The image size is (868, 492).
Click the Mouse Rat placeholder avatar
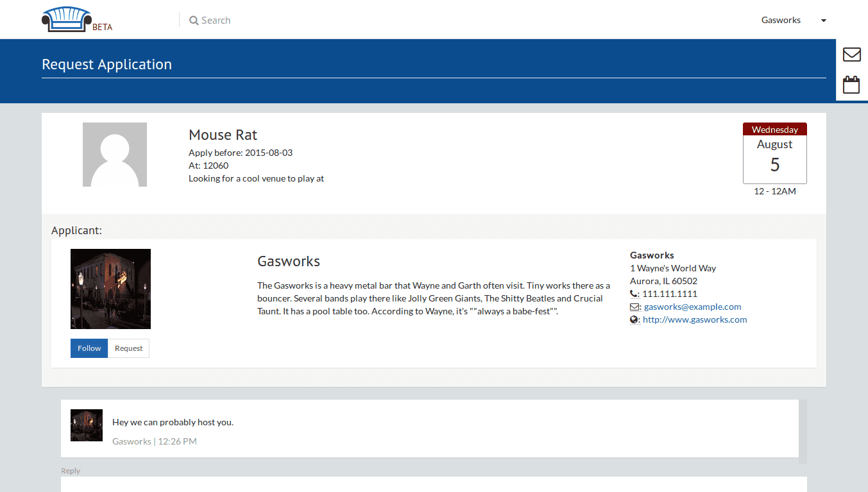(x=115, y=155)
